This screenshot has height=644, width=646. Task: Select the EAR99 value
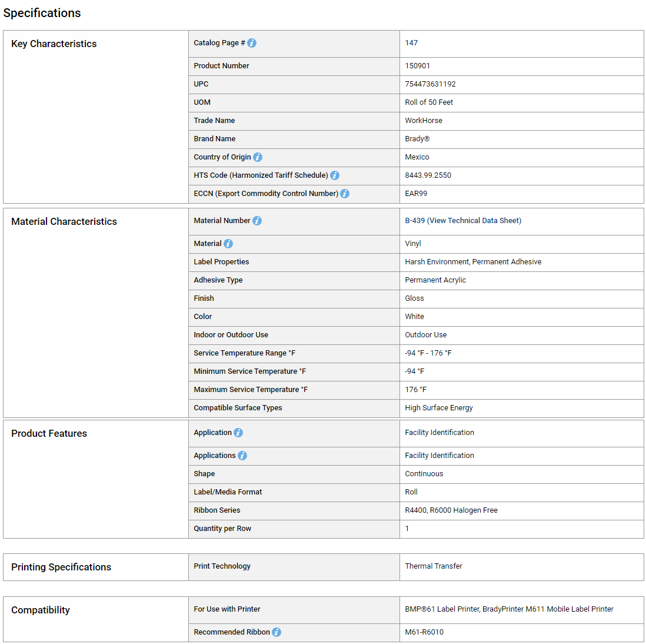pyautogui.click(x=416, y=194)
